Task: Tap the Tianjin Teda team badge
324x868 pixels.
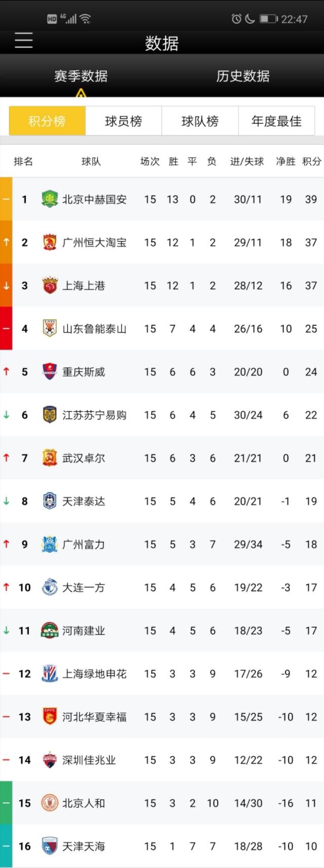Action: [50, 501]
